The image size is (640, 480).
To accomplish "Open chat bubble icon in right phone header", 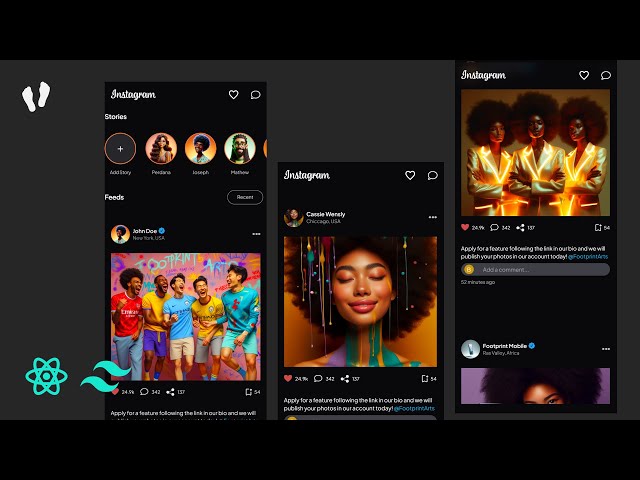I will point(606,75).
